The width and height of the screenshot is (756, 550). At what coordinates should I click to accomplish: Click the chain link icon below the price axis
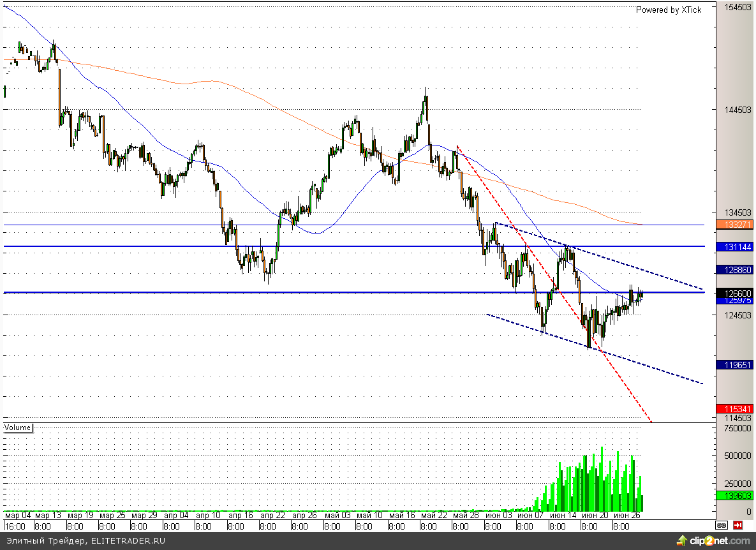point(722,526)
